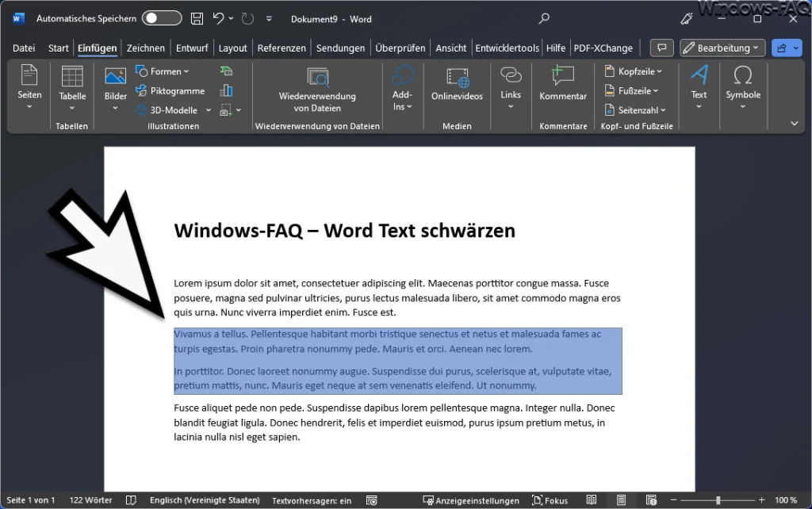Image resolution: width=812 pixels, height=509 pixels.
Task: Switch to the Entwicklertools tab
Action: [x=507, y=48]
